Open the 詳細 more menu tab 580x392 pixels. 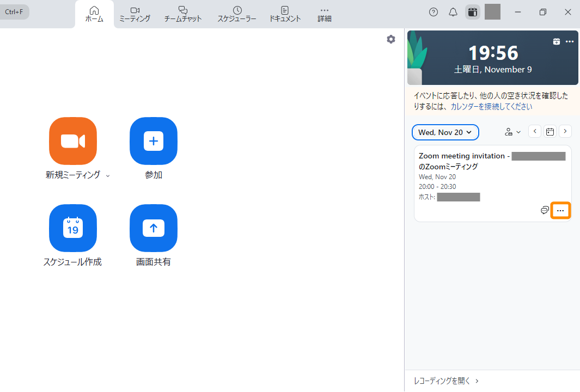click(x=325, y=14)
